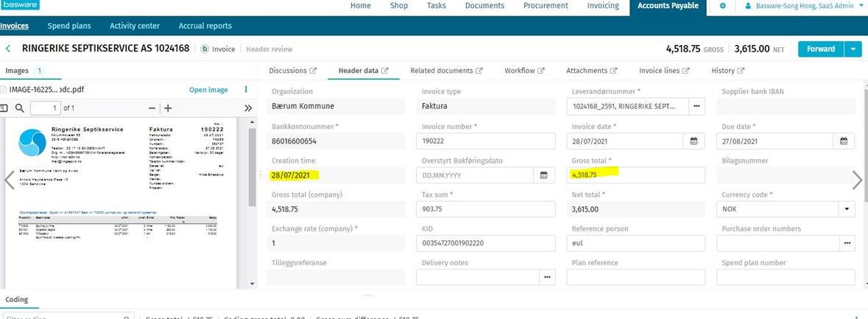Open calendar picker for Invoice date
Screen dimensions: 868x319
694,141
